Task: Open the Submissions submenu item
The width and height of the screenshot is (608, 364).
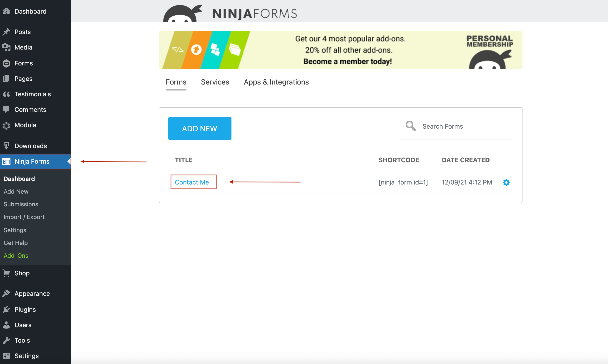Action: tap(21, 204)
